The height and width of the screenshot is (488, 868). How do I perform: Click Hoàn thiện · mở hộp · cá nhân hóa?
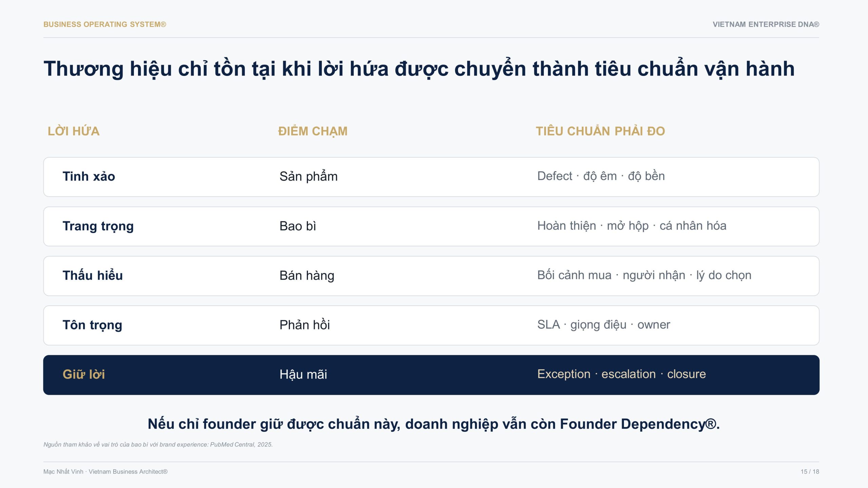coord(632,226)
